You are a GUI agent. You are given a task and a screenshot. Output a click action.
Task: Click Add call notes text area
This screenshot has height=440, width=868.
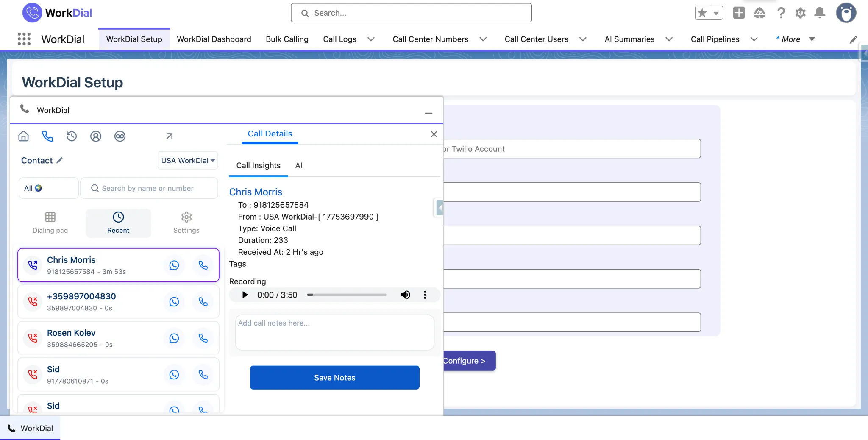[334, 332]
